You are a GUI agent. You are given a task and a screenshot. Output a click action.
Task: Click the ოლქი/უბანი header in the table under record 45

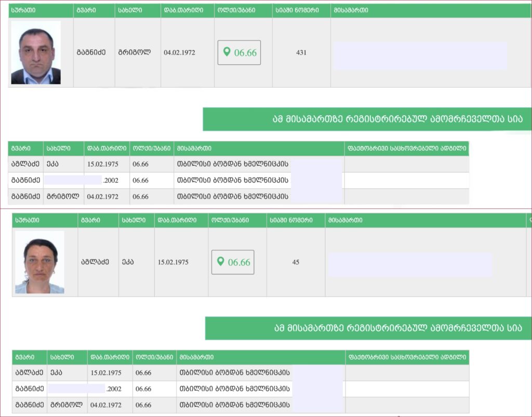pyautogui.click(x=154, y=357)
